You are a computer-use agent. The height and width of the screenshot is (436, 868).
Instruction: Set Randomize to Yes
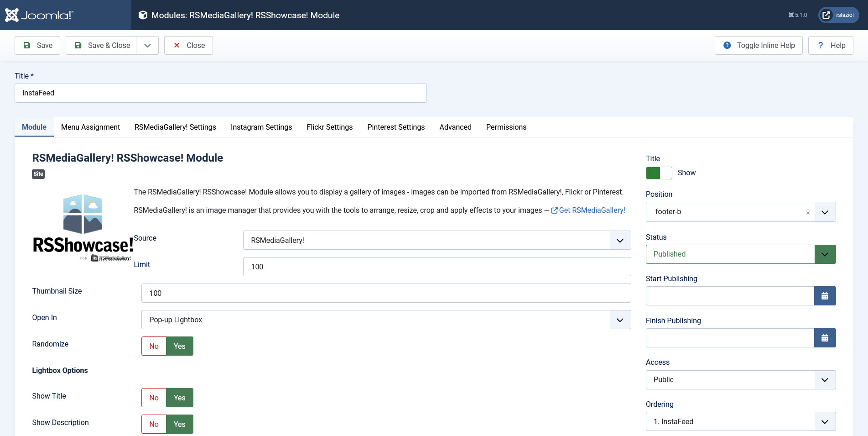click(x=180, y=346)
